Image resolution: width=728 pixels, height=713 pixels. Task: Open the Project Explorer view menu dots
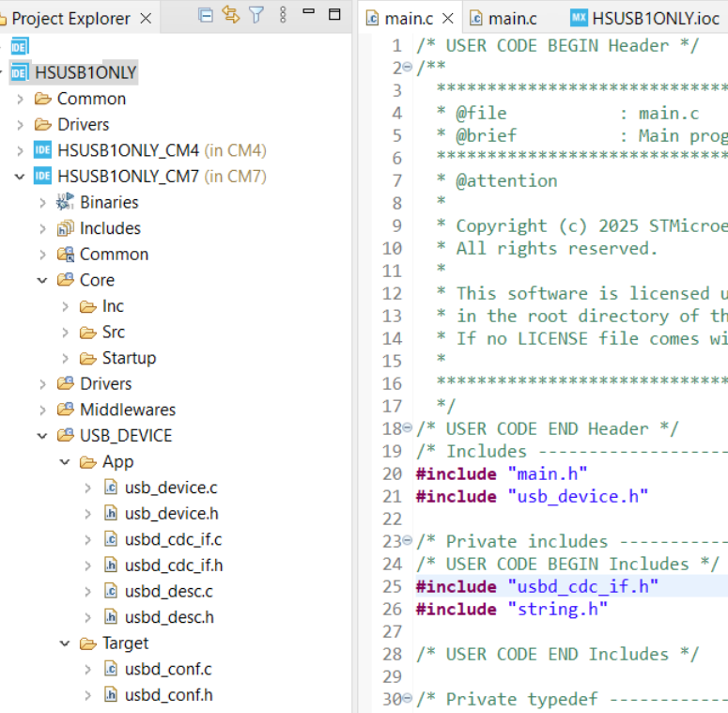(x=283, y=15)
